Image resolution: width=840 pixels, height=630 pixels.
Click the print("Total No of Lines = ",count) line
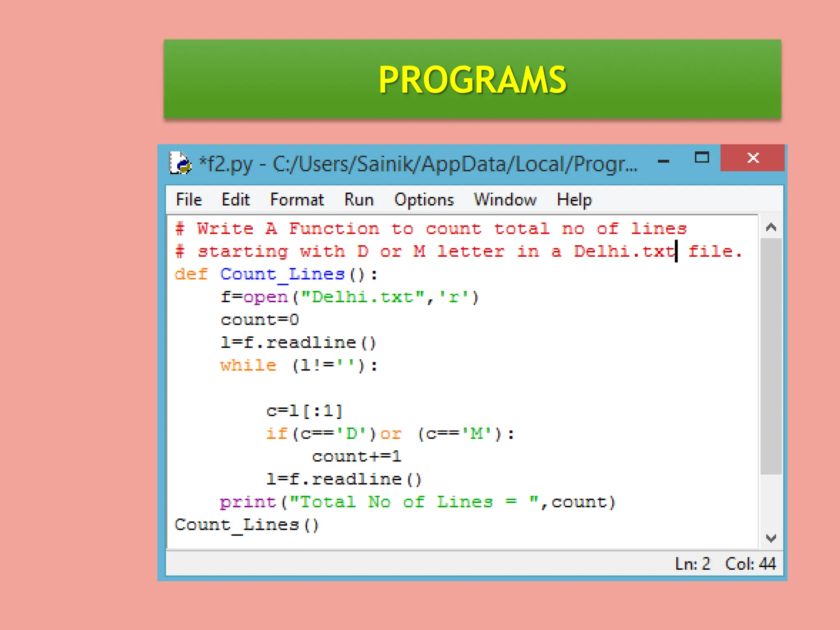tap(418, 502)
